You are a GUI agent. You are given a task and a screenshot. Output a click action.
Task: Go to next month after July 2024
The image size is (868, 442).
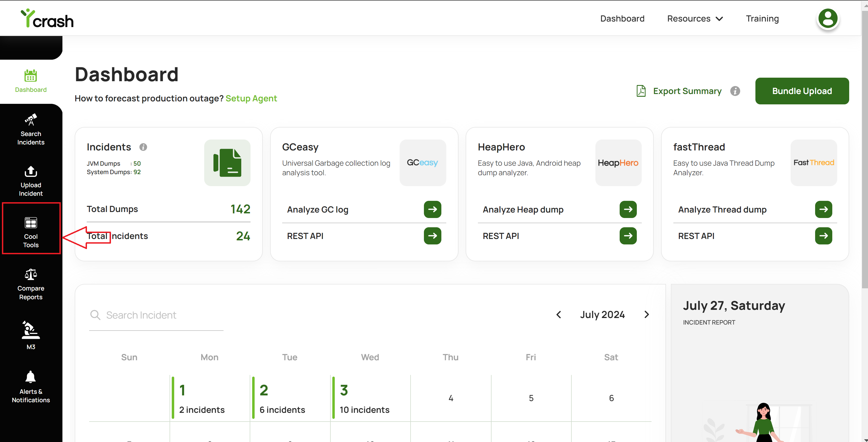[x=646, y=314]
